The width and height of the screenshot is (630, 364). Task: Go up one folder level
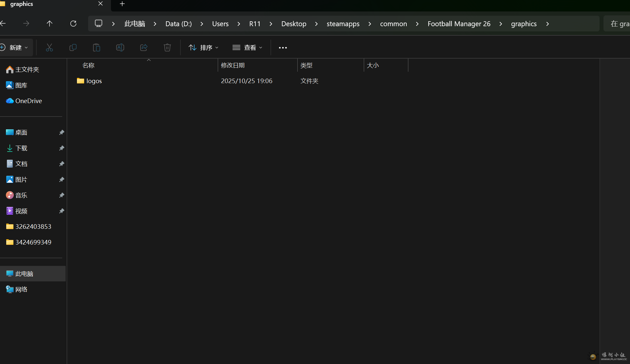coord(49,24)
